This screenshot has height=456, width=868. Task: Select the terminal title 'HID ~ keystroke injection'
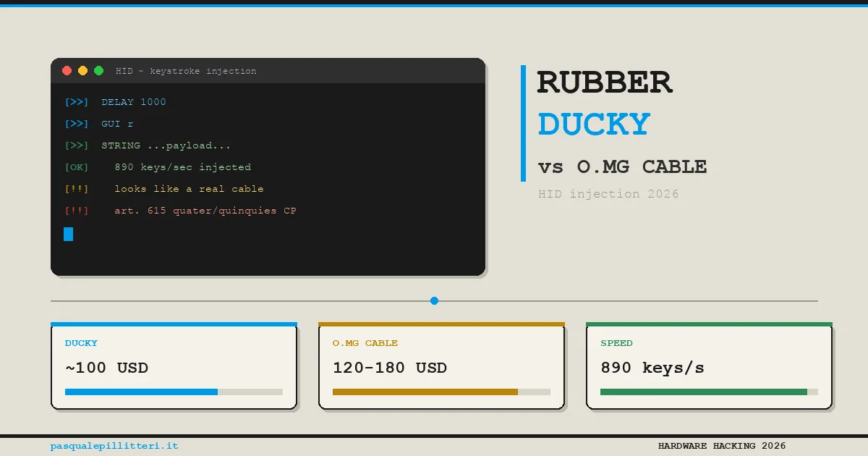point(186,71)
